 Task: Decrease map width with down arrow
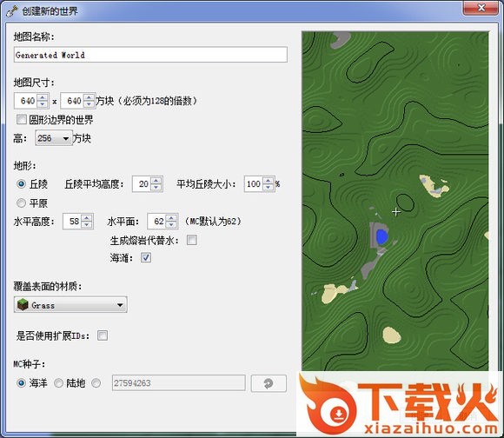[43, 105]
